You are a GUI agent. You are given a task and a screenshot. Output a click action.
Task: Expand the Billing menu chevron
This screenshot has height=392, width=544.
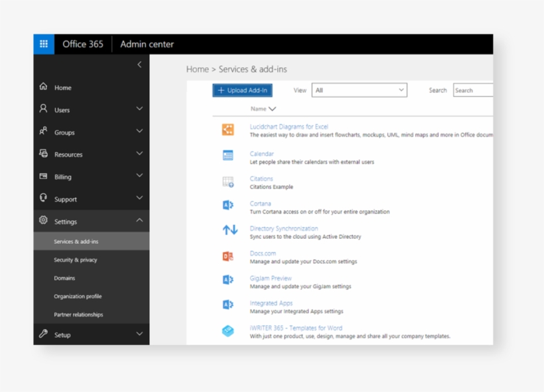tap(139, 175)
